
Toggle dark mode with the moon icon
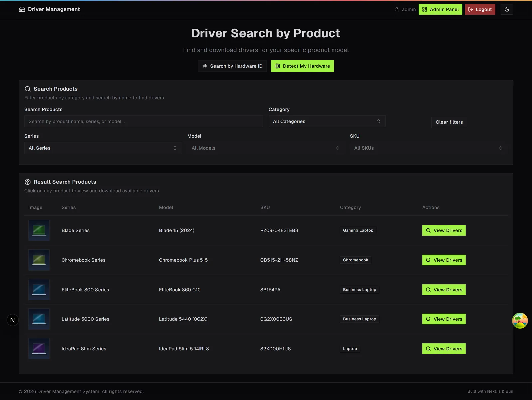[x=507, y=9]
